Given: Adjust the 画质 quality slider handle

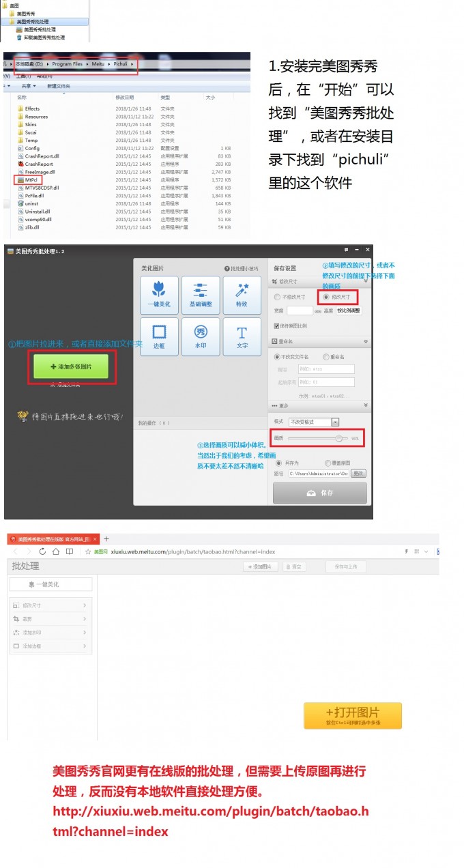Looking at the screenshot, I should (338, 438).
